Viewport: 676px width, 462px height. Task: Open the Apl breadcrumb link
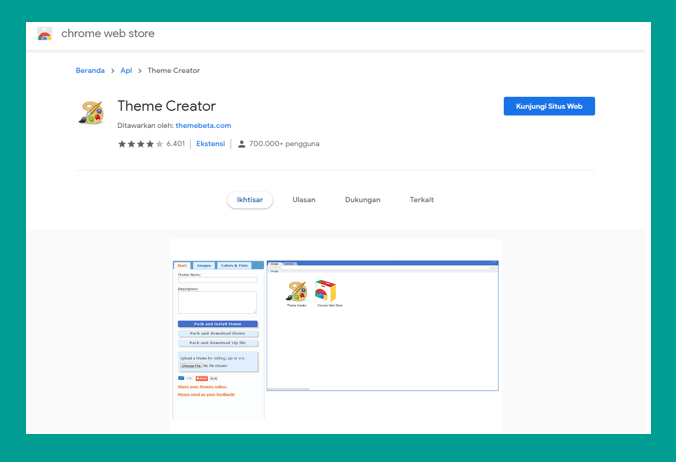click(126, 71)
